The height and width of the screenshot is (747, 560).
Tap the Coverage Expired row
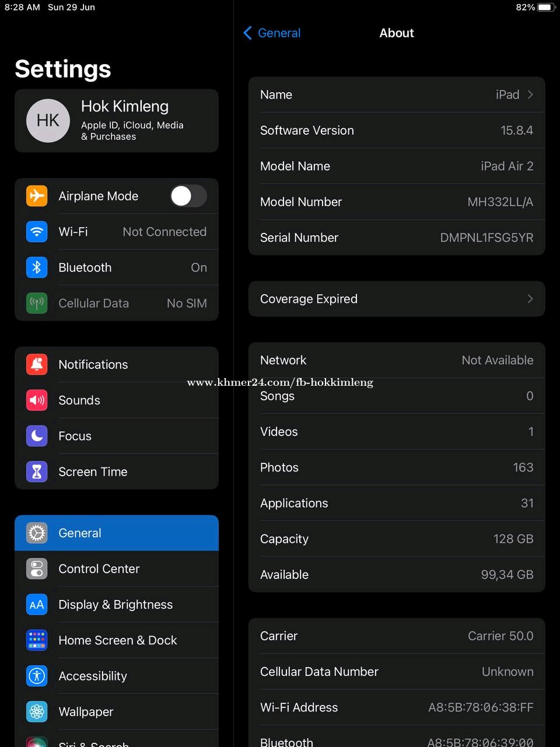[397, 299]
